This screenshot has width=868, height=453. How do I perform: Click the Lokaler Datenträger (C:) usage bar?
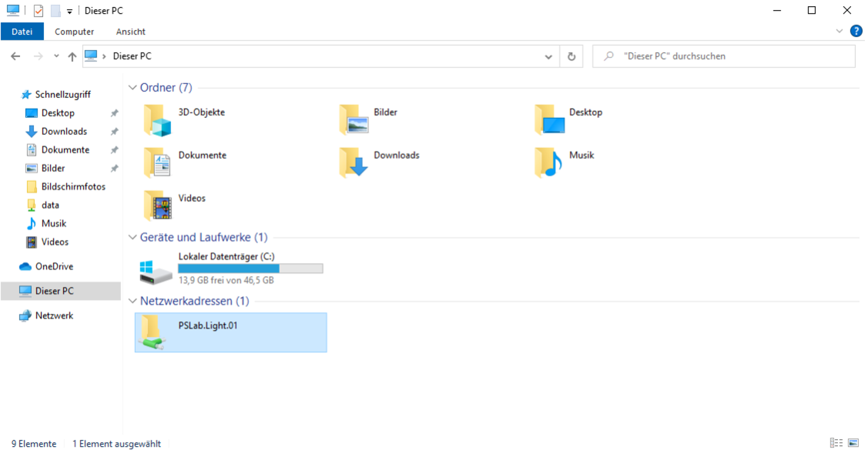click(251, 268)
